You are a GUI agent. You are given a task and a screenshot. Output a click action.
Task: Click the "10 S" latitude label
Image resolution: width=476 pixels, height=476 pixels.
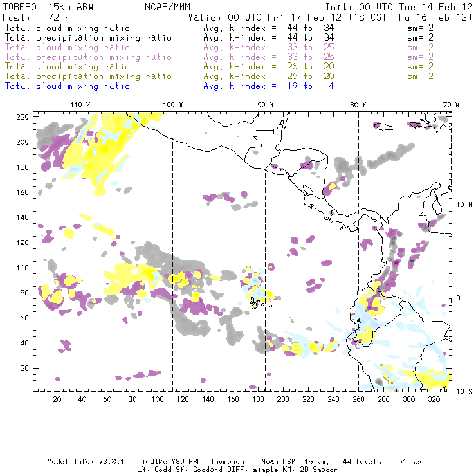tap(464, 392)
